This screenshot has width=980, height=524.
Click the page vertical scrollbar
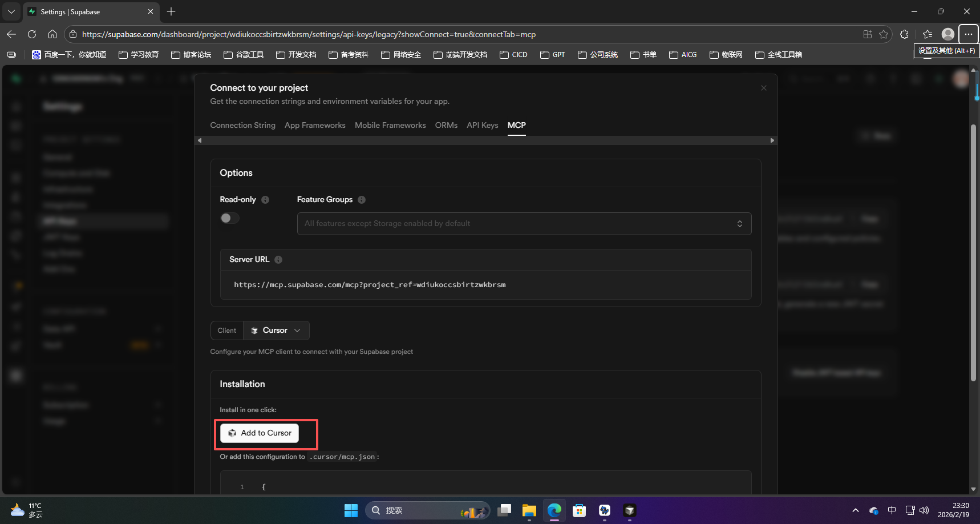(973, 252)
